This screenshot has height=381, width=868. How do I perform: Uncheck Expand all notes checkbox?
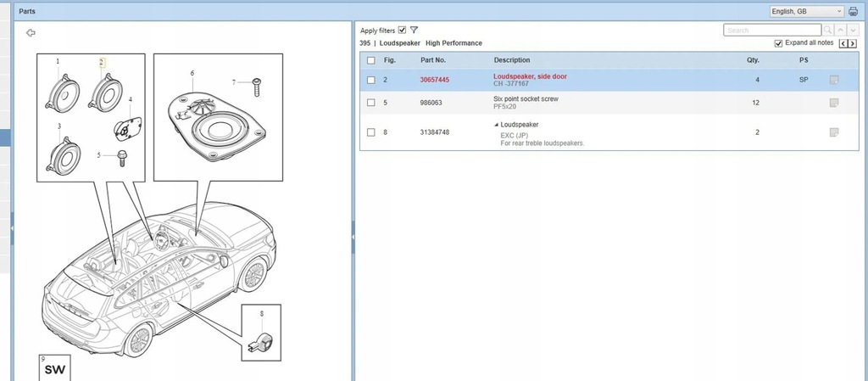778,43
